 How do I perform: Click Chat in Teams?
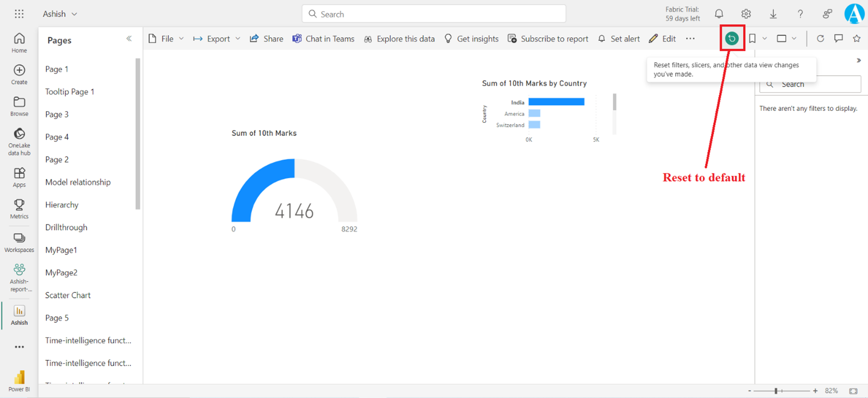coord(323,39)
